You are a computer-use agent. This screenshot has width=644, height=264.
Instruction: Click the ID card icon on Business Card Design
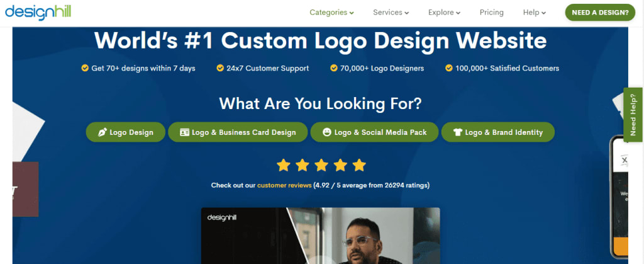184,132
